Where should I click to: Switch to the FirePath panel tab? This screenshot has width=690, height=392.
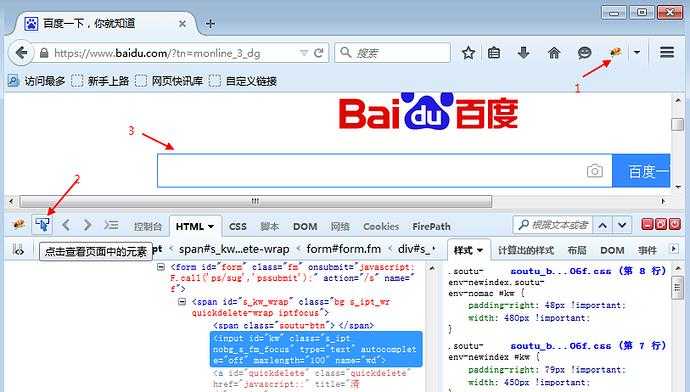(431, 227)
